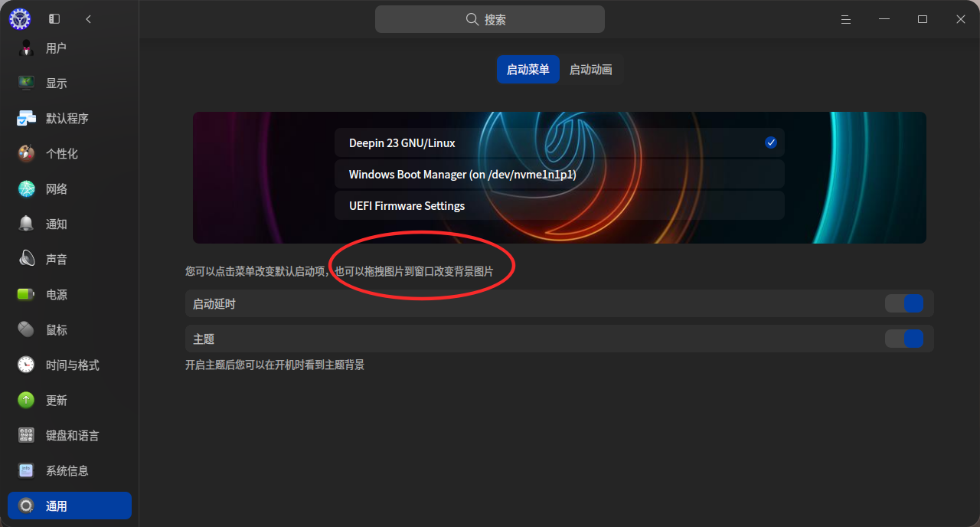Click the 网络 network globe icon

(26, 188)
